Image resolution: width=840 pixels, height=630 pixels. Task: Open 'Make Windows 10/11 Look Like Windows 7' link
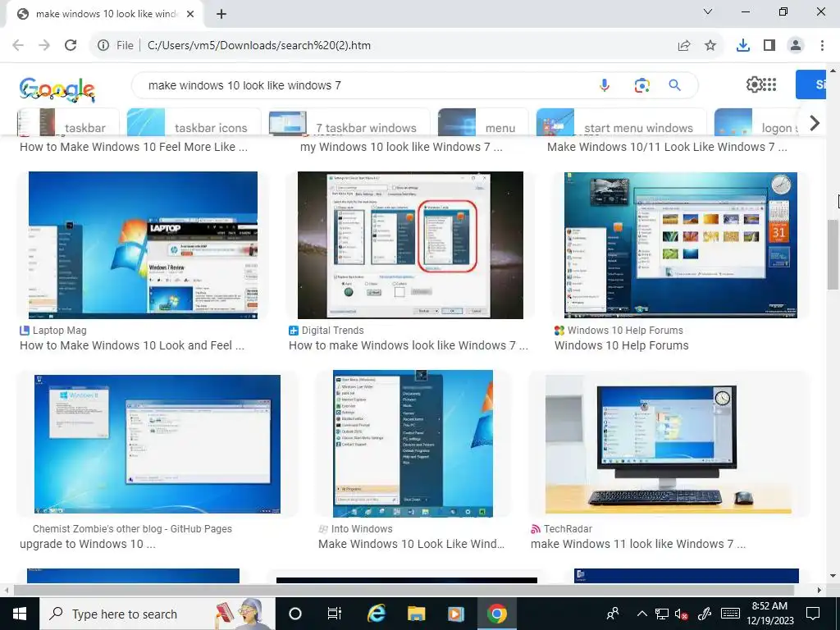667,147
